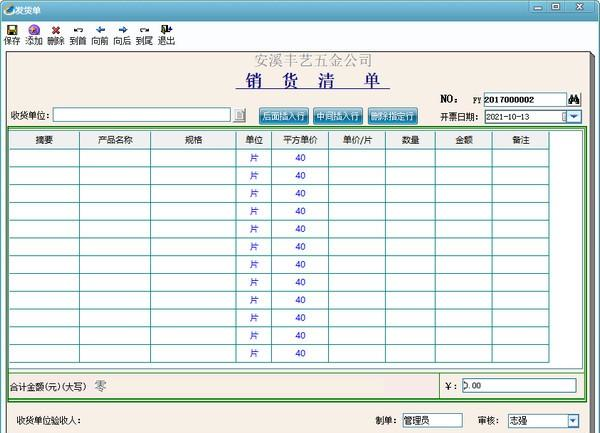Click the first row's empty 摘要 cell
Image resolution: width=600 pixels, height=433 pixels.
(x=44, y=158)
